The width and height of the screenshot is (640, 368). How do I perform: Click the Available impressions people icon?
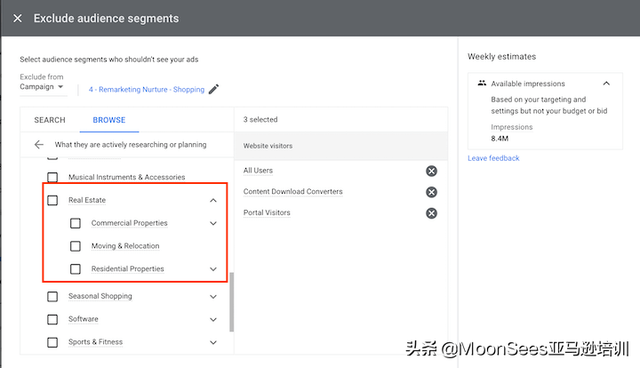click(482, 83)
